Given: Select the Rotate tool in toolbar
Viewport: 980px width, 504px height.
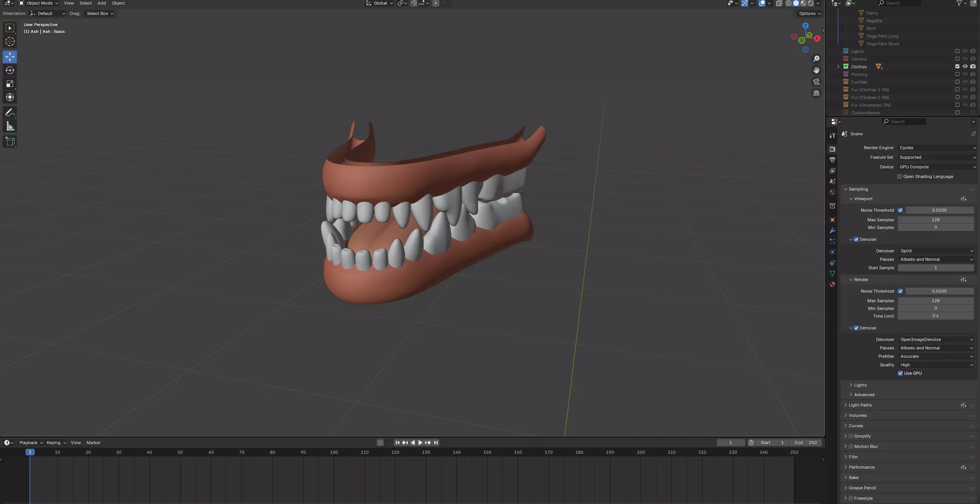Looking at the screenshot, I should coord(10,70).
